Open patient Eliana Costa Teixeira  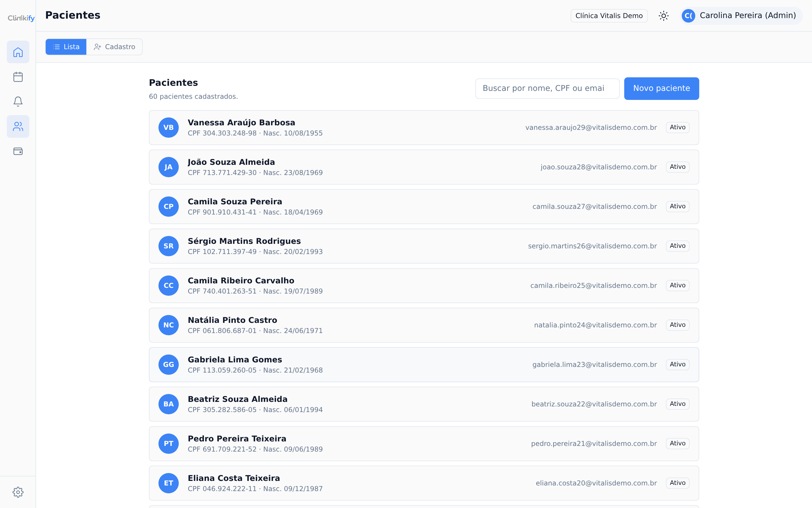424,483
